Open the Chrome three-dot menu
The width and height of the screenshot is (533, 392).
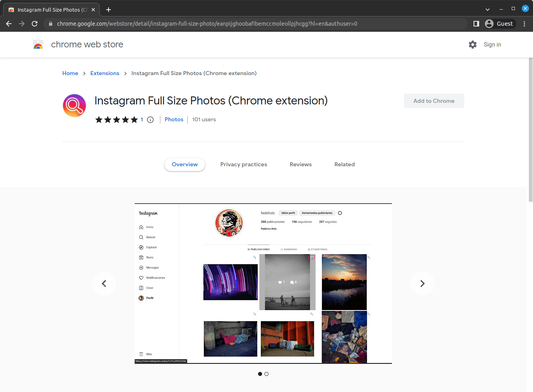[524, 24]
